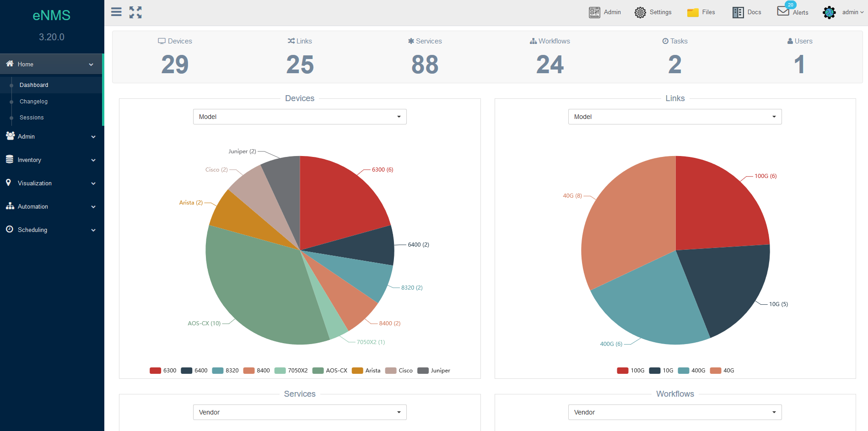This screenshot has height=431, width=868.
Task: Open the Links Model dropdown
Action: [675, 117]
